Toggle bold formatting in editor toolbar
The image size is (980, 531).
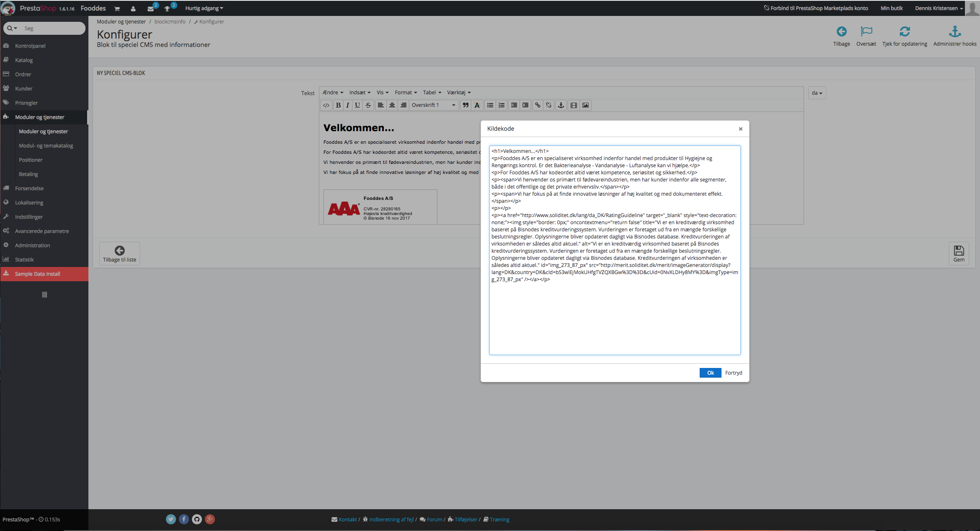coord(338,105)
